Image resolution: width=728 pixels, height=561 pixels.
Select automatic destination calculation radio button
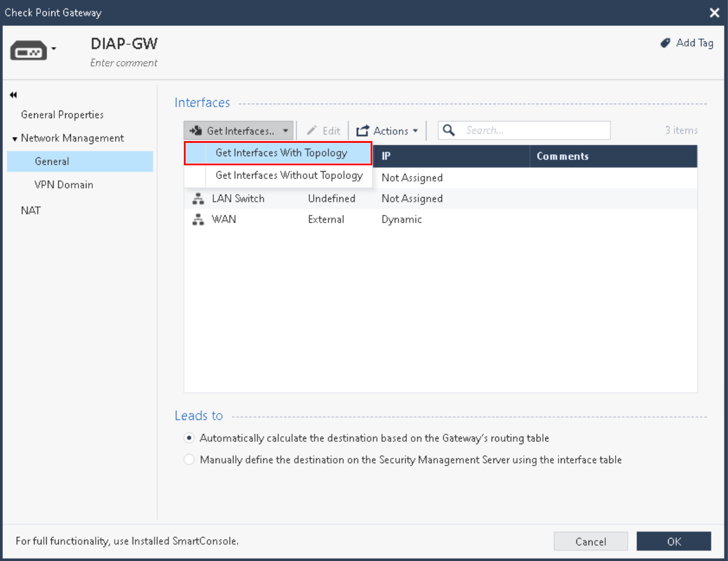coord(189,438)
